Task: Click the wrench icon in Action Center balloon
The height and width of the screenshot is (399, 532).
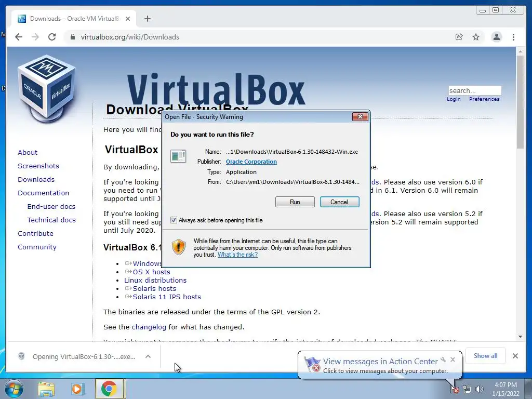Action: (x=443, y=360)
